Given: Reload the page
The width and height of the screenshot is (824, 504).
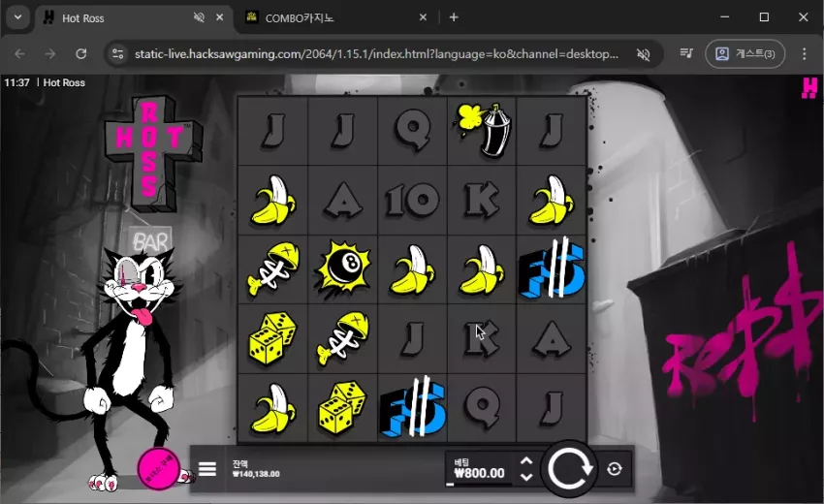Looking at the screenshot, I should coord(80,53).
